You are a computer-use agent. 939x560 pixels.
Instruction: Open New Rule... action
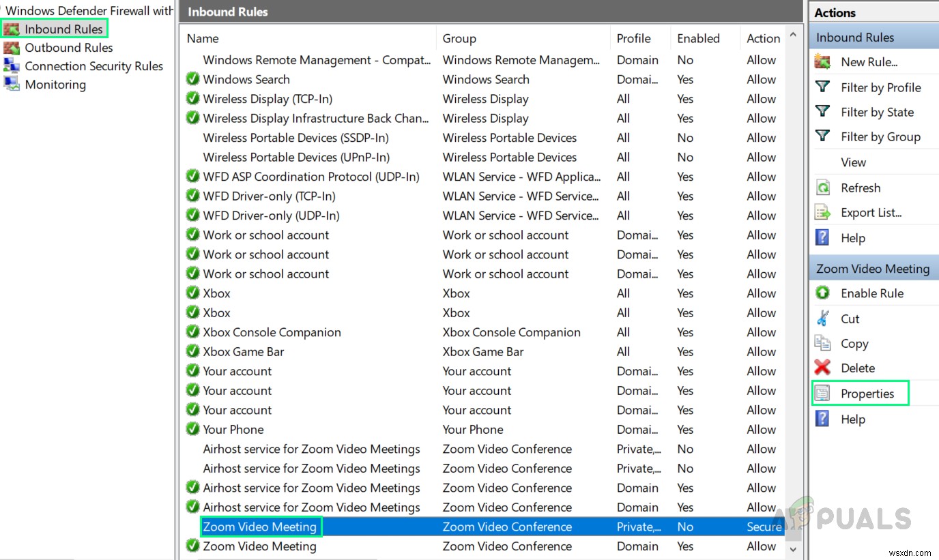pos(869,62)
